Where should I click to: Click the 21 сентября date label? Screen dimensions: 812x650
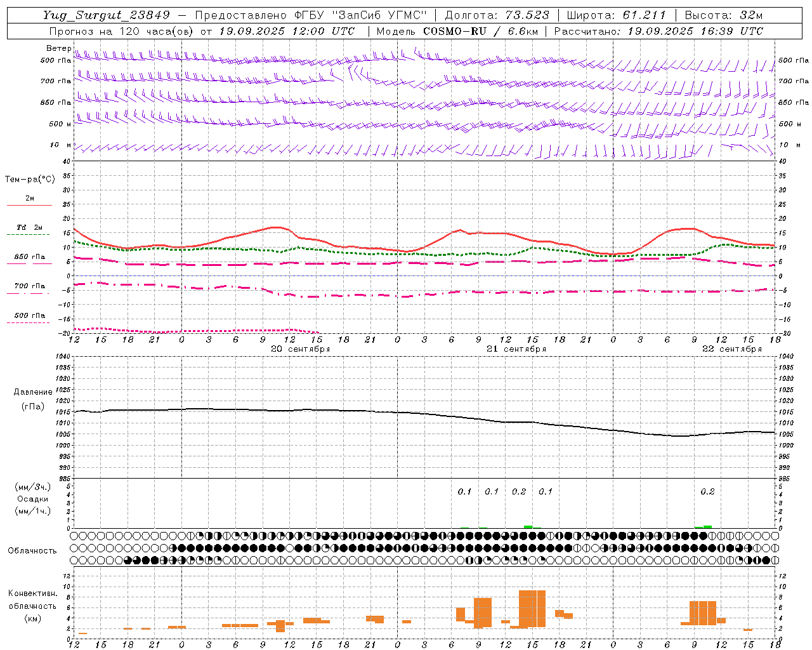(516, 349)
